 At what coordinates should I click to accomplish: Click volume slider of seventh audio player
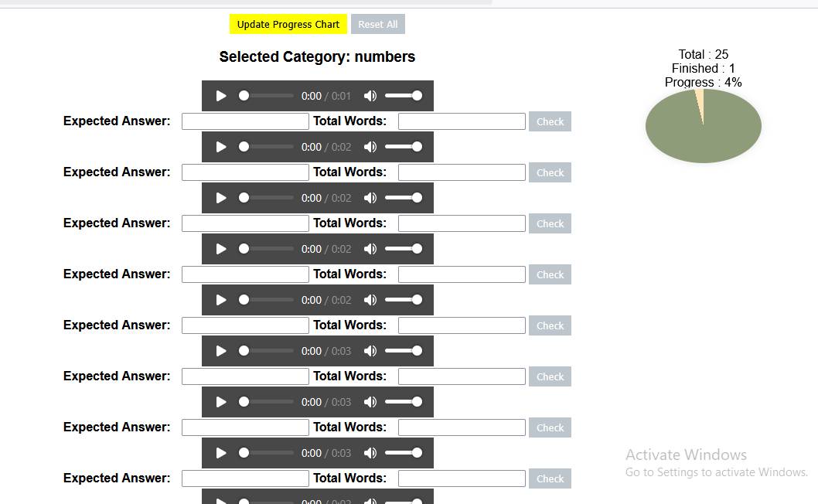tap(404, 402)
